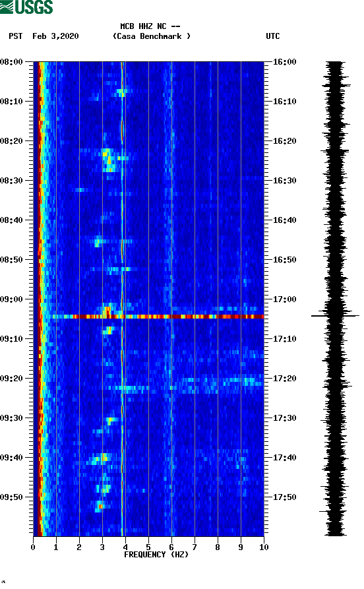The image size is (364, 589).
Task: Click the '16:10' UTC time label
Action: pyautogui.click(x=284, y=102)
